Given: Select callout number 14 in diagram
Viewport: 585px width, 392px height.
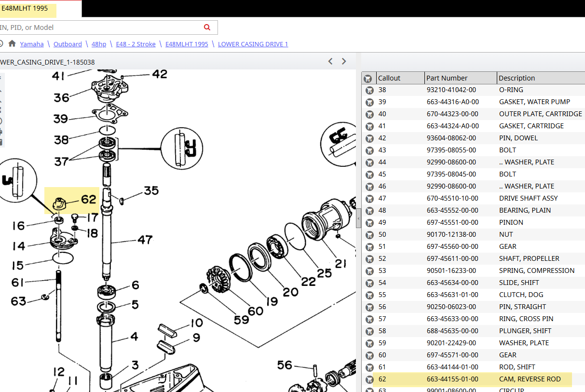Looking at the screenshot, I should click(x=18, y=246).
